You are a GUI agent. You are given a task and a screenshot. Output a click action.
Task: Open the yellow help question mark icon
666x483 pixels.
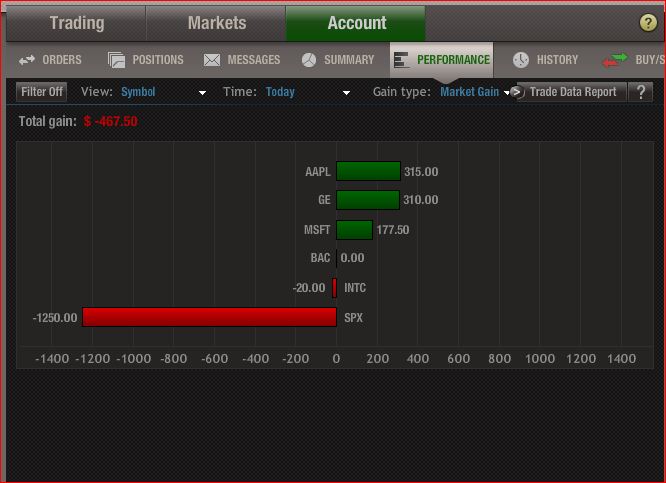pos(648,23)
